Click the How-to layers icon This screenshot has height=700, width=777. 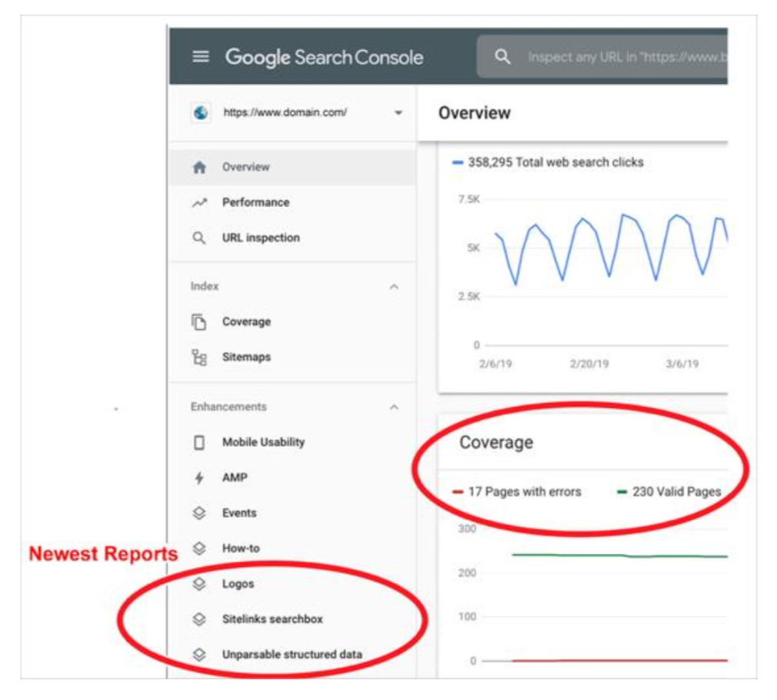point(199,548)
